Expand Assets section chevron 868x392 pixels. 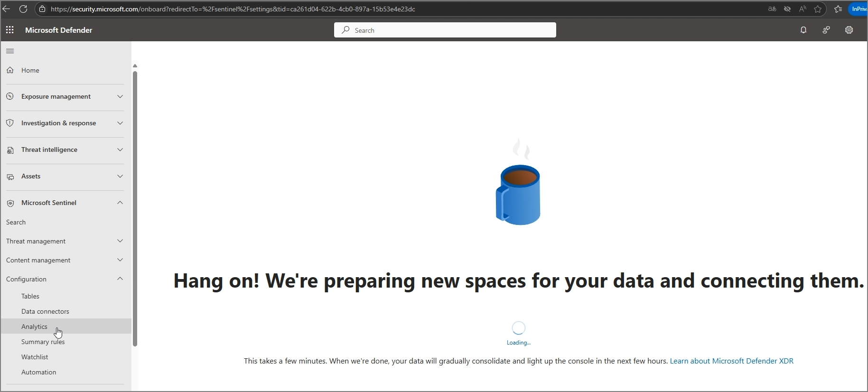coord(120,176)
